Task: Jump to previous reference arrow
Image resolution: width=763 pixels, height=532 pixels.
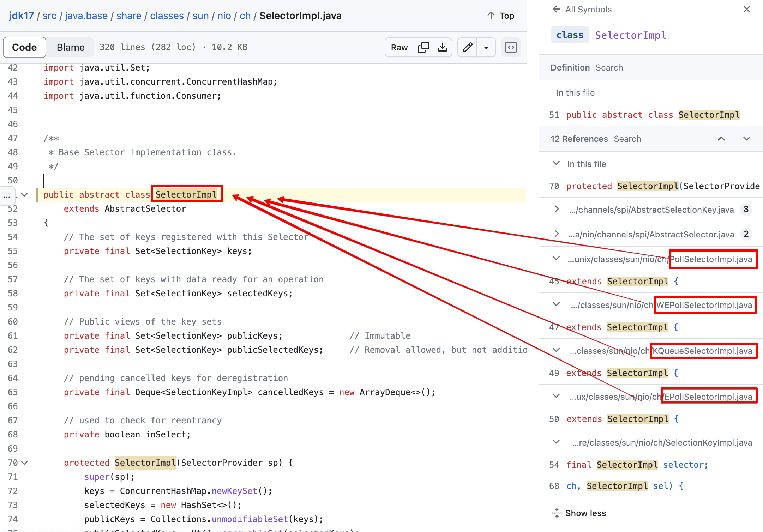Action: coord(721,139)
